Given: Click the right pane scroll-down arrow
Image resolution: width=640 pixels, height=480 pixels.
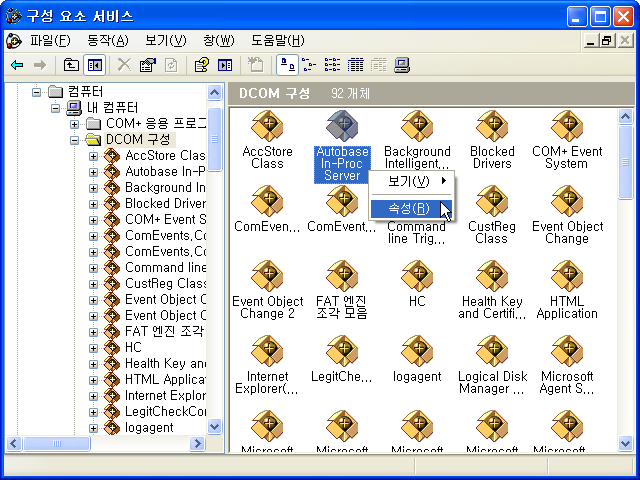Looking at the screenshot, I should (x=626, y=441).
